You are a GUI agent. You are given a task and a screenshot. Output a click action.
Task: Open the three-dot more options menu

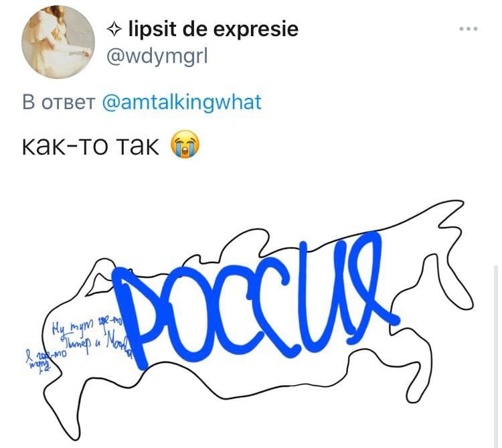(469, 29)
